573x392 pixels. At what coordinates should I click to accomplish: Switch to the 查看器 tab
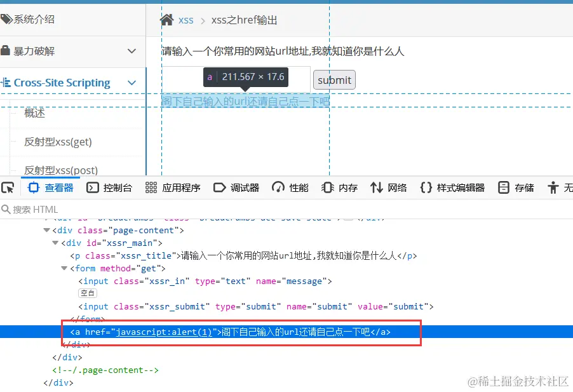click(x=51, y=188)
